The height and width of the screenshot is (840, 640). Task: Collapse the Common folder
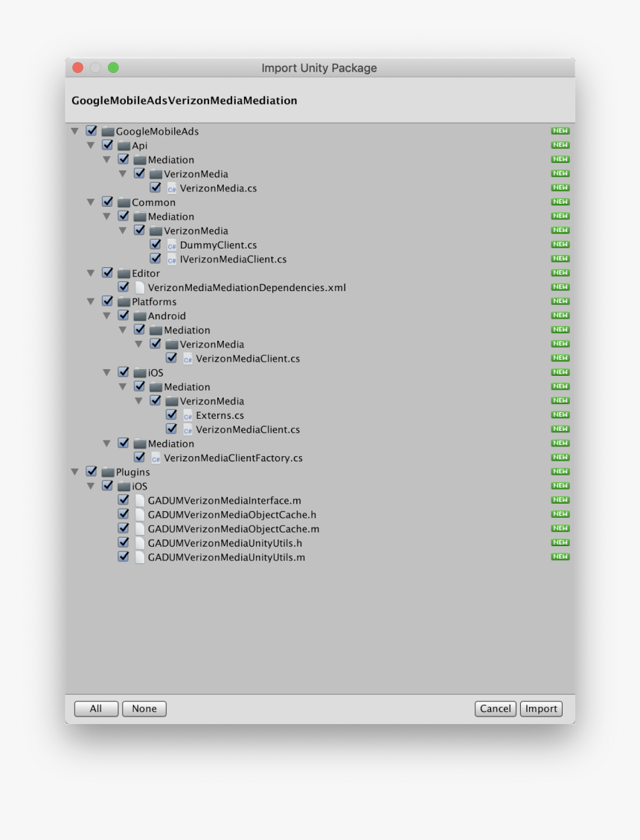[x=91, y=202]
